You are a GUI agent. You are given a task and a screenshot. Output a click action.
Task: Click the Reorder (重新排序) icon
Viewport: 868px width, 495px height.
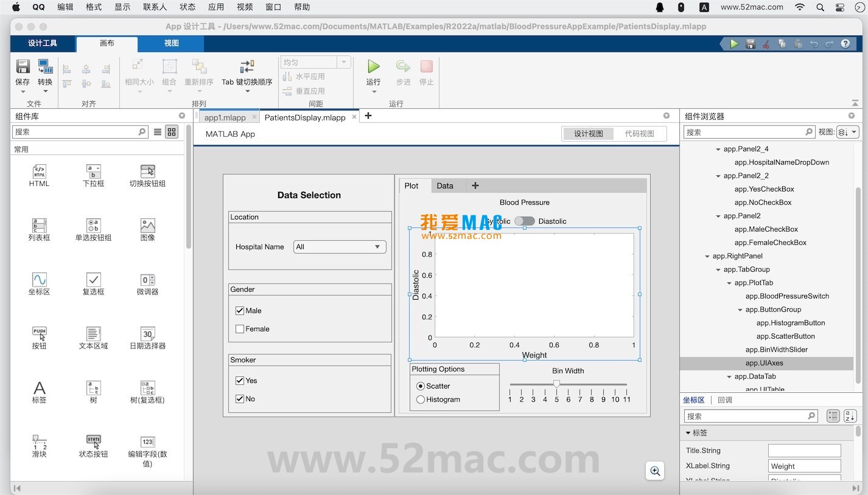[x=199, y=66]
